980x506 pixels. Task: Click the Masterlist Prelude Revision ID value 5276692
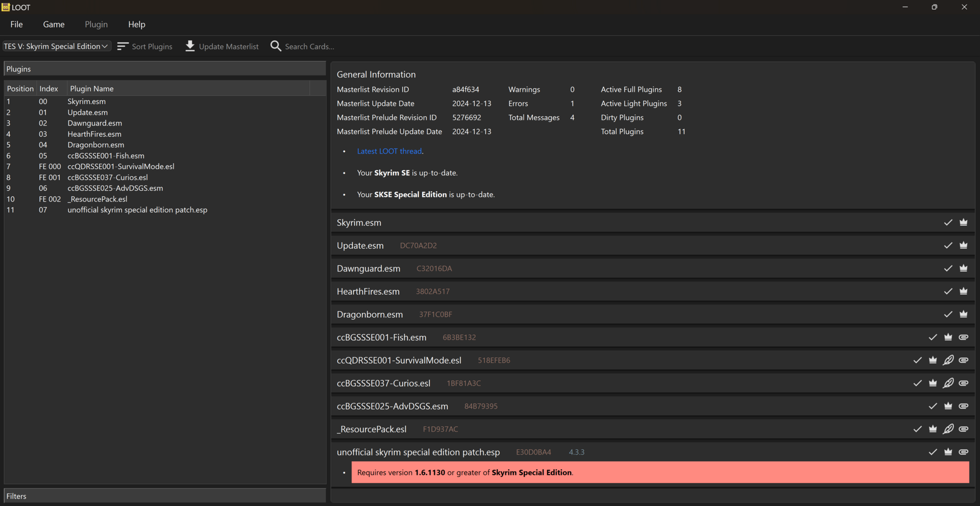pos(467,118)
